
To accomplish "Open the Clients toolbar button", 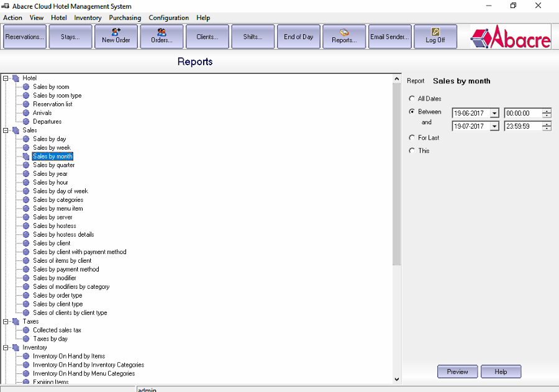I will coord(207,37).
